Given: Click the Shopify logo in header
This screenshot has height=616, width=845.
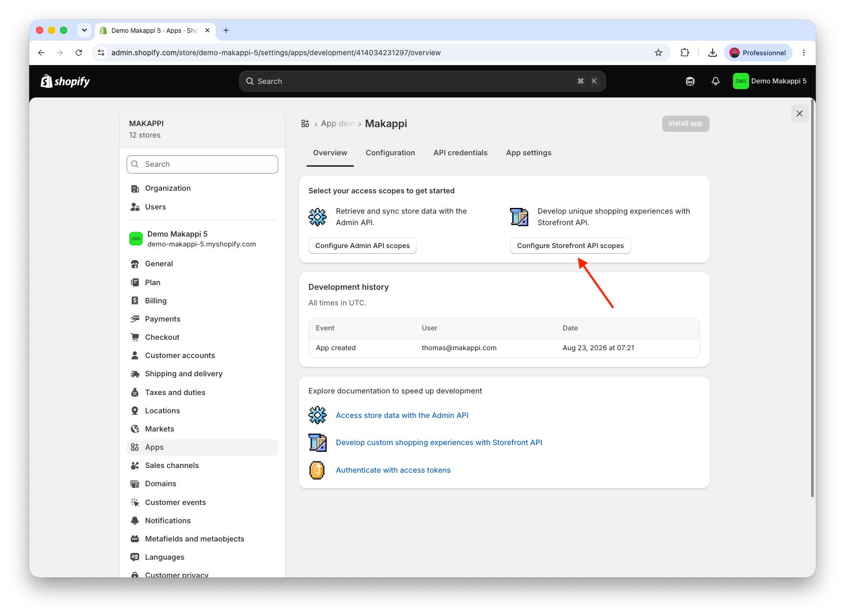Looking at the screenshot, I should pyautogui.click(x=65, y=81).
